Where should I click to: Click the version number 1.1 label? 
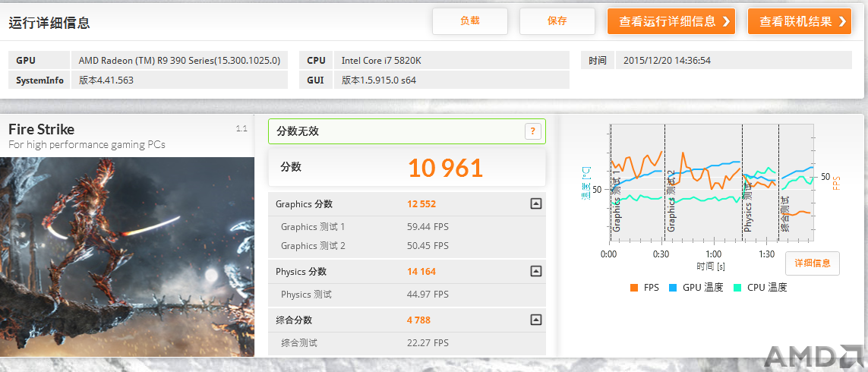coord(241,128)
